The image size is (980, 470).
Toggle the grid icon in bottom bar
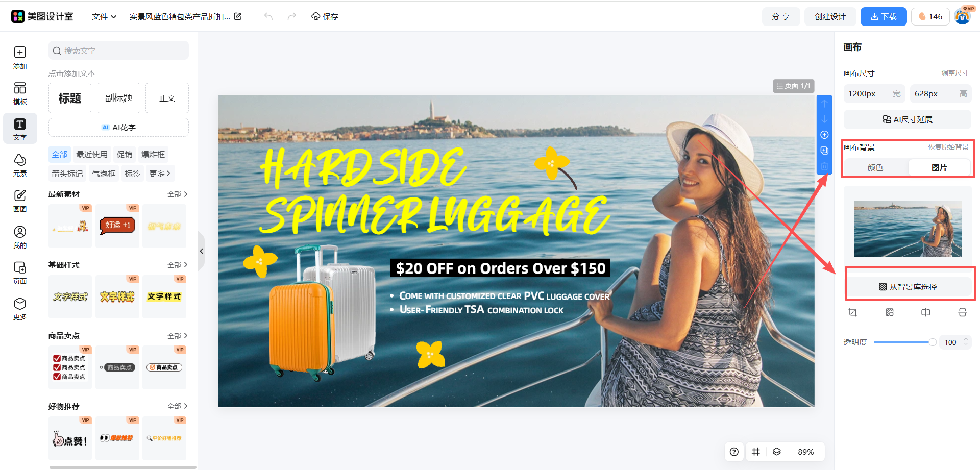(x=756, y=452)
